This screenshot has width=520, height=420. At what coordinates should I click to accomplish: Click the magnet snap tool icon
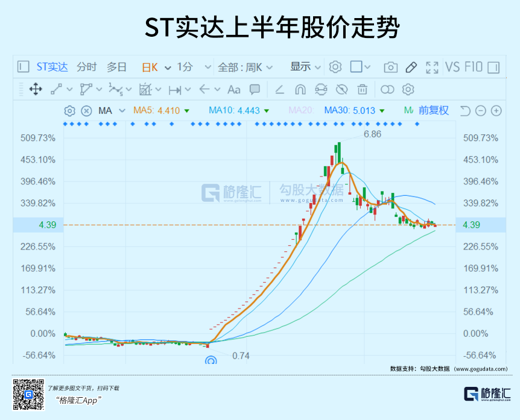300,90
